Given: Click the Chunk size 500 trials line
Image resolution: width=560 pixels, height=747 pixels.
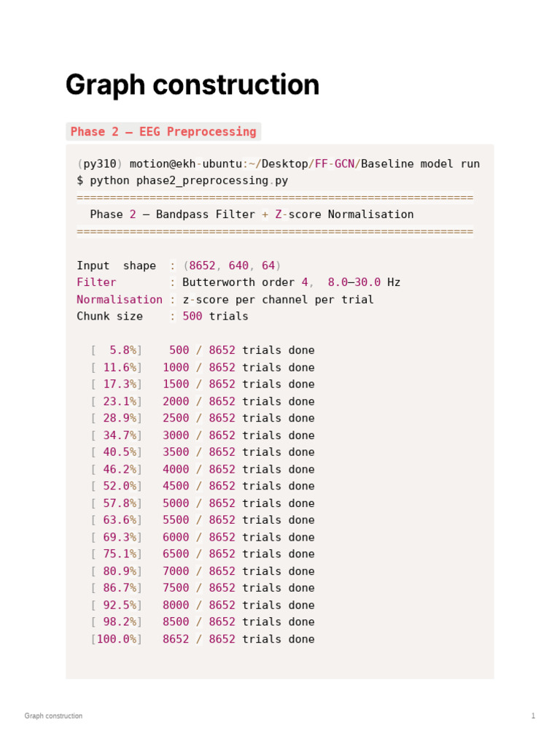Looking at the screenshot, I should click(x=163, y=317).
